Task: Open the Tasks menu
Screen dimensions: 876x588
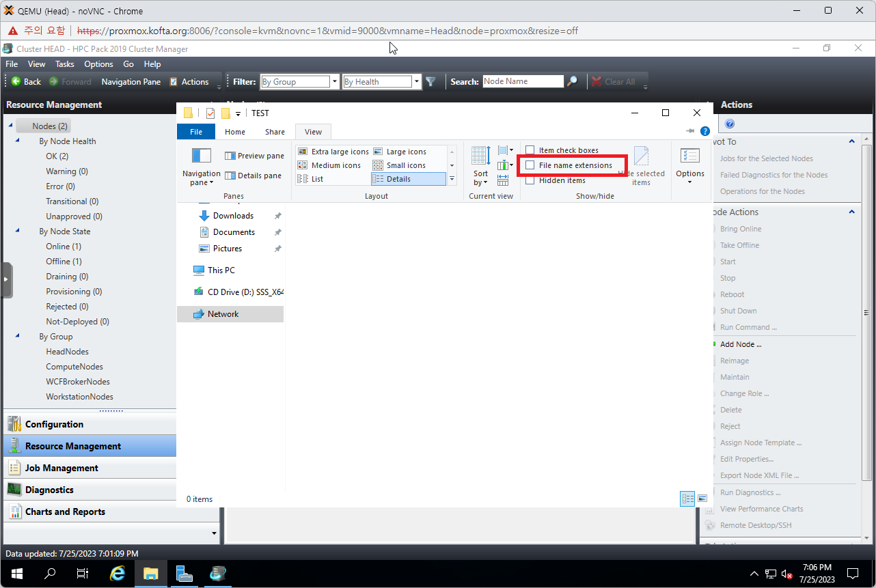Action: (x=64, y=64)
